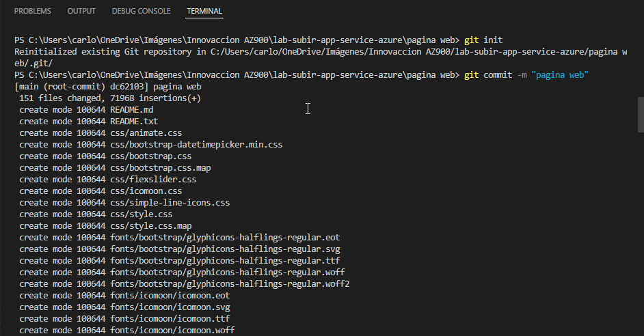Click the 'css/simple-line-icons.css' output line

(x=124, y=203)
